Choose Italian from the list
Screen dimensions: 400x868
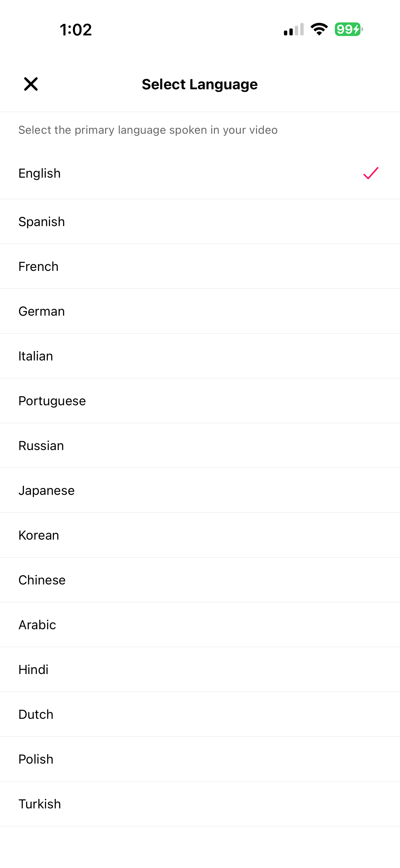click(36, 356)
